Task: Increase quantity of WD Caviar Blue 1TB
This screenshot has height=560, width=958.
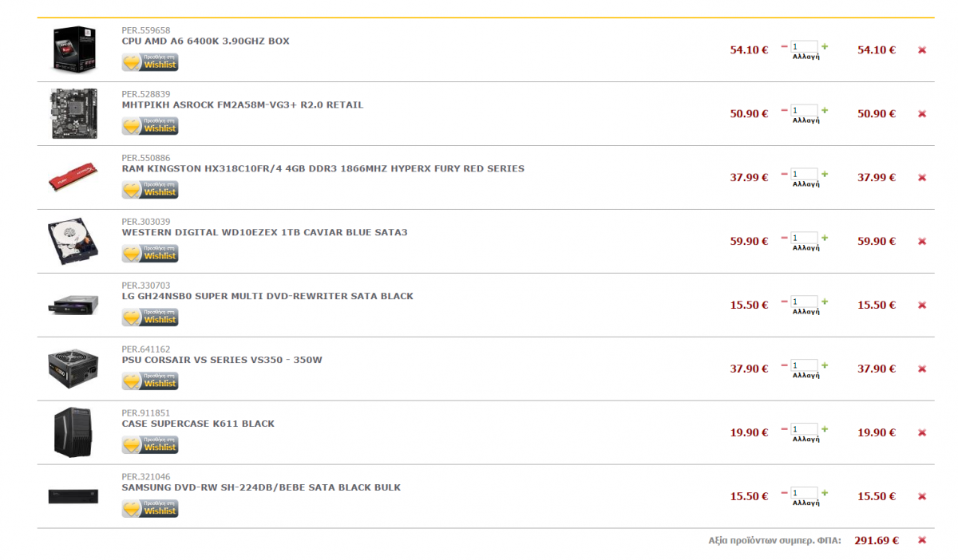Action: [x=825, y=238]
